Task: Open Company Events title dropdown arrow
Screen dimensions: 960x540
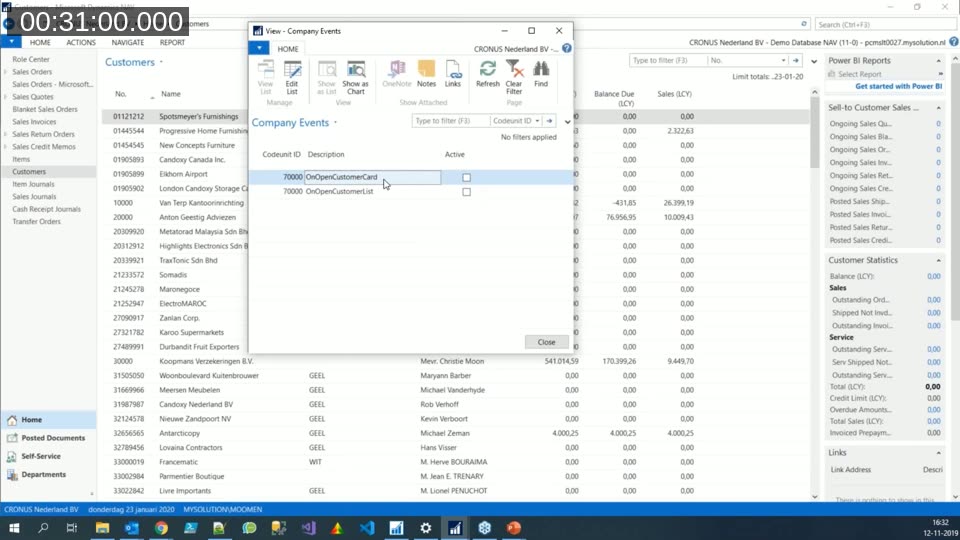Action: coord(336,123)
